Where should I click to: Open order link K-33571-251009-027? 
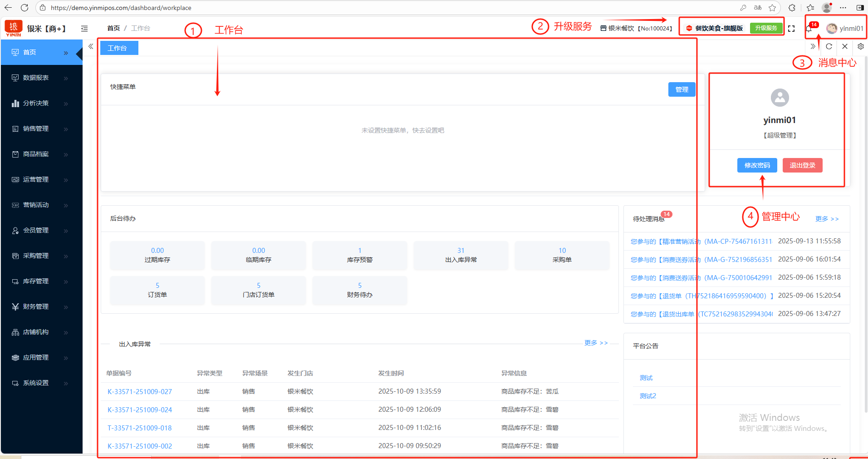[x=140, y=391]
